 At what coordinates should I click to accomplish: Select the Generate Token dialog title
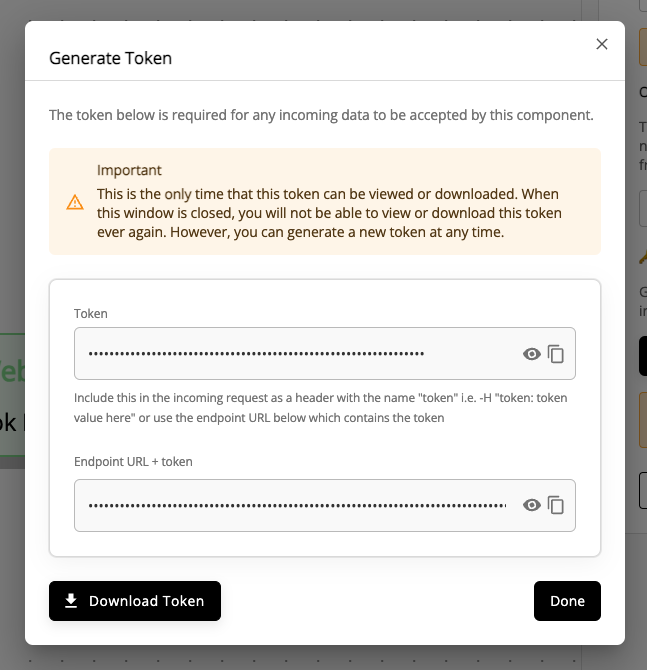click(110, 58)
